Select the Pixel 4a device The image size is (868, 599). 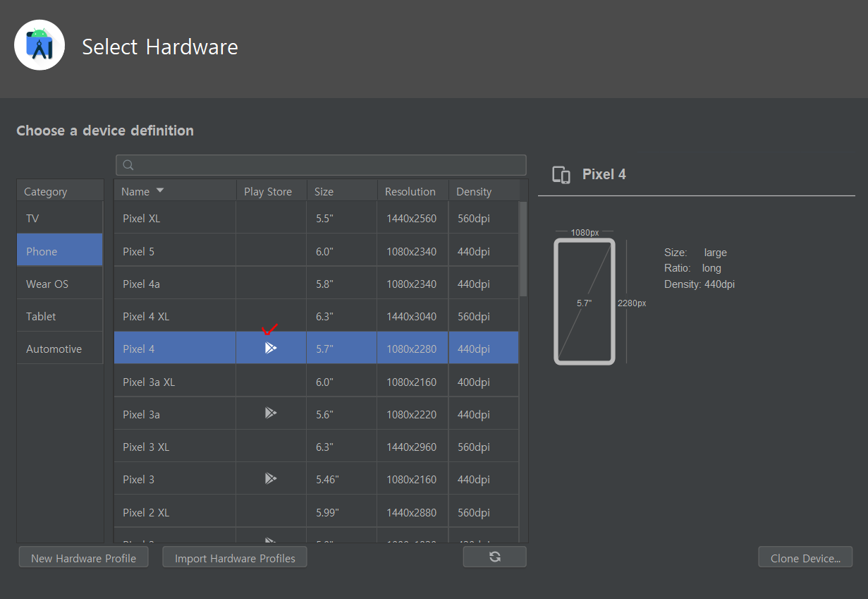click(x=317, y=284)
